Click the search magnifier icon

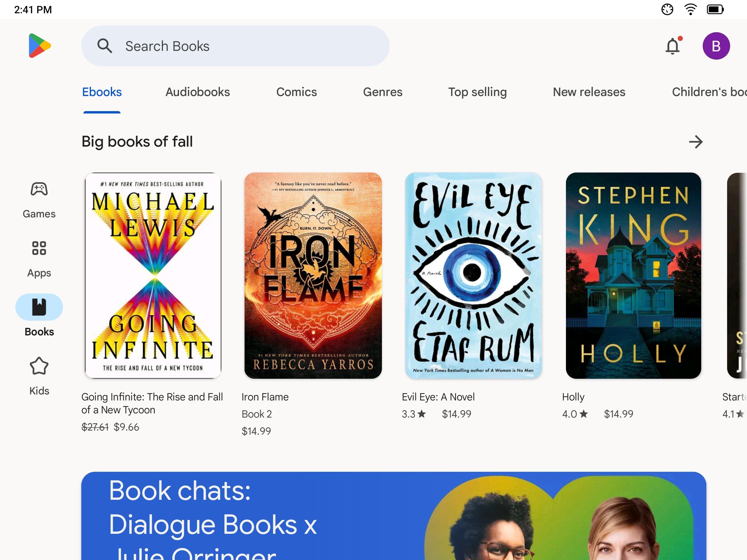click(105, 46)
